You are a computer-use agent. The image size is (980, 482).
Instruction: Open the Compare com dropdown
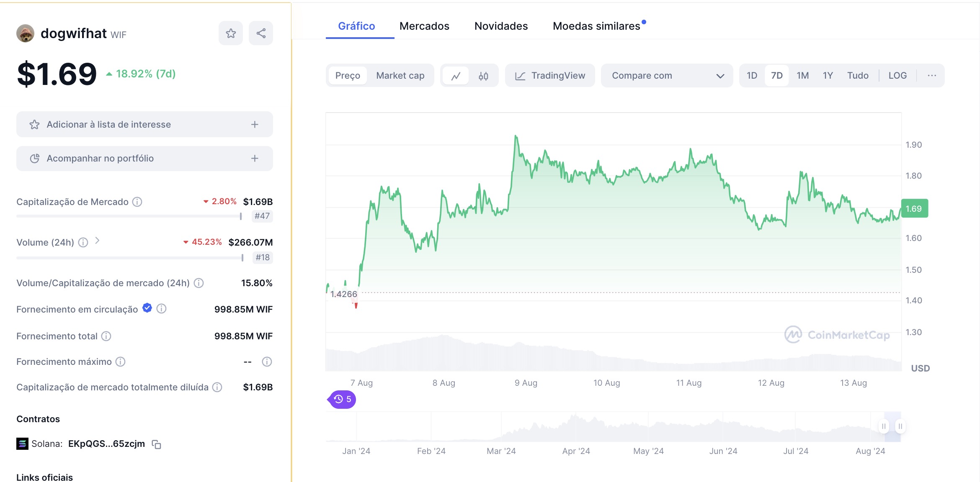coord(667,76)
